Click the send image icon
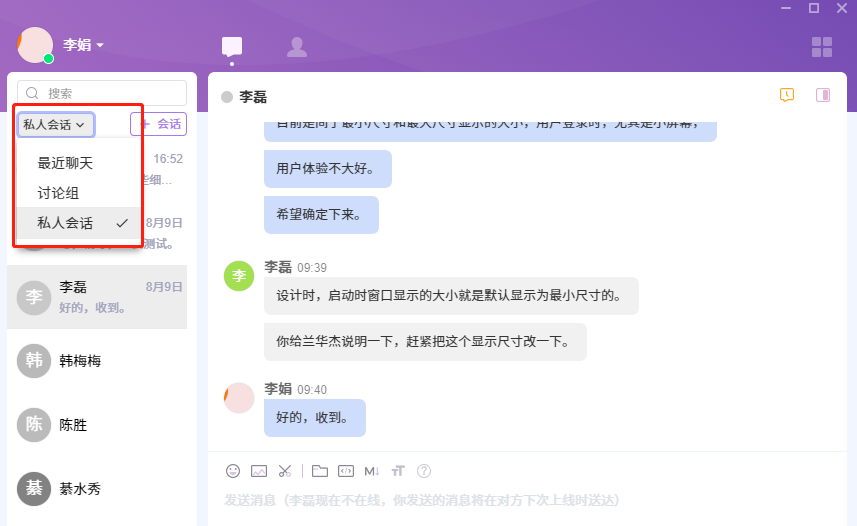Image resolution: width=857 pixels, height=526 pixels. click(x=259, y=471)
